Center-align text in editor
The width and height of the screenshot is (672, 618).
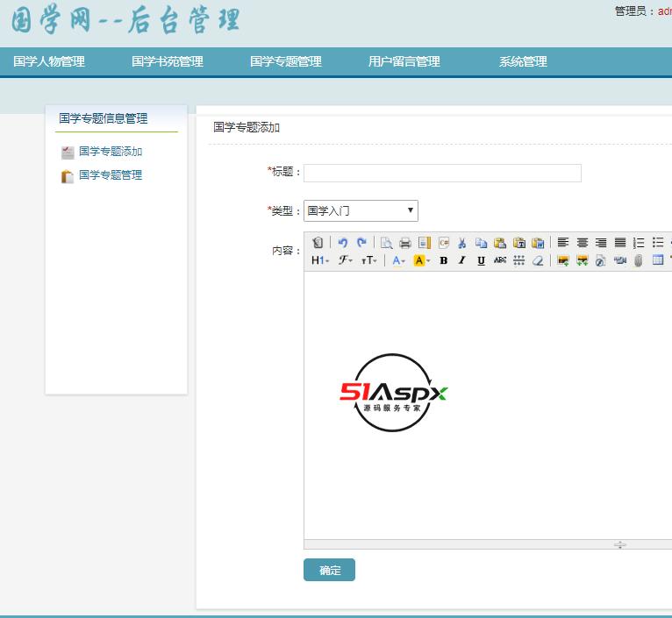click(582, 243)
